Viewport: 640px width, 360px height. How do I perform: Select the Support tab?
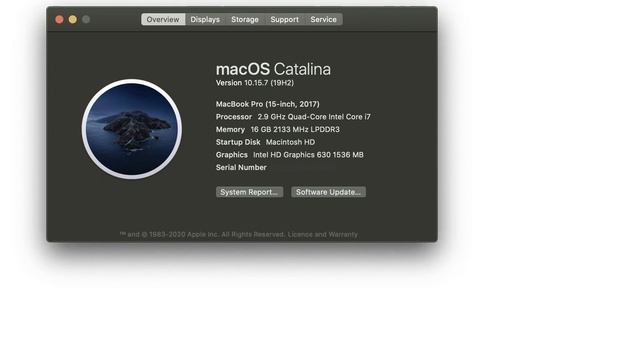point(284,19)
